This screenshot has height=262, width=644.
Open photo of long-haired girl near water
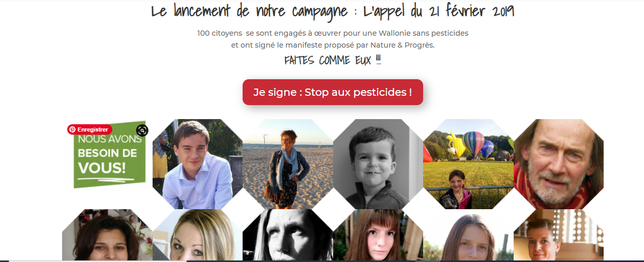coord(468,235)
